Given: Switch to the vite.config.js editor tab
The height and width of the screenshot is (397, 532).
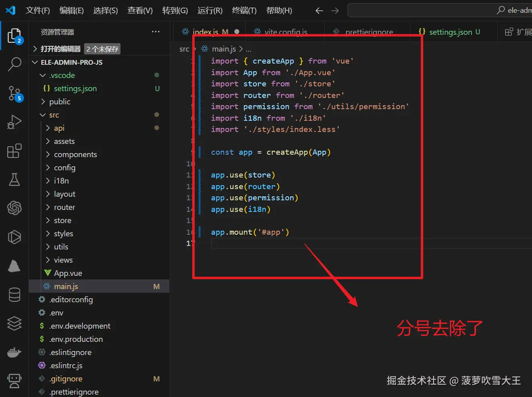Looking at the screenshot, I should (286, 32).
